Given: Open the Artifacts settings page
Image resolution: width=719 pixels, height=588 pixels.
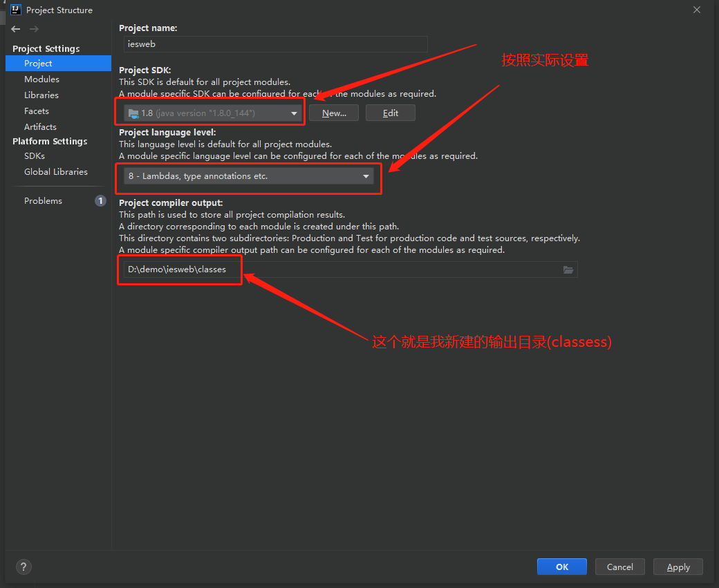Looking at the screenshot, I should coord(40,126).
